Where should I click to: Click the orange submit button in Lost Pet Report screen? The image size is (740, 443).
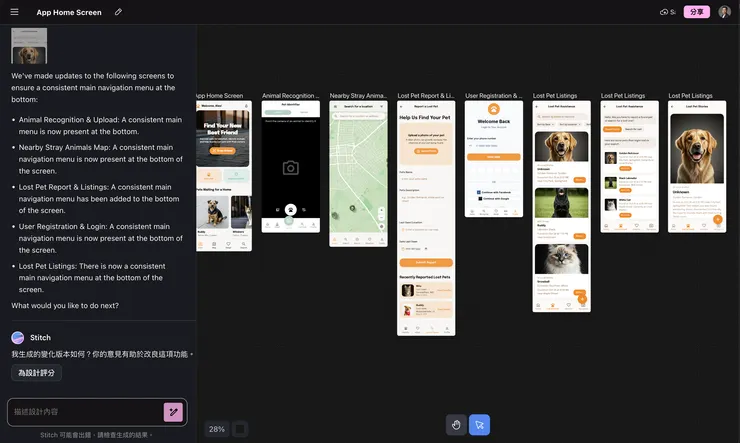coord(426,262)
